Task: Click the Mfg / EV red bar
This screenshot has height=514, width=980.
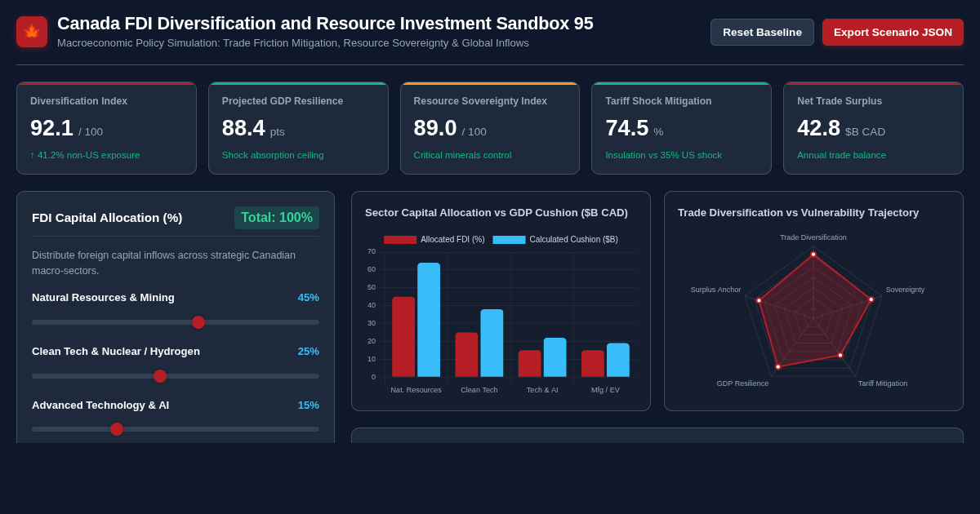Action: tap(593, 364)
